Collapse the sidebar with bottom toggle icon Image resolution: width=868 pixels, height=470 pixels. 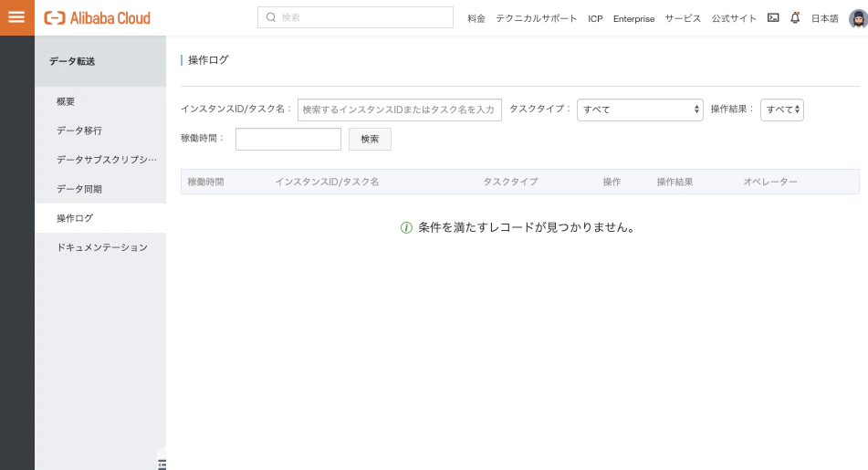[162, 464]
